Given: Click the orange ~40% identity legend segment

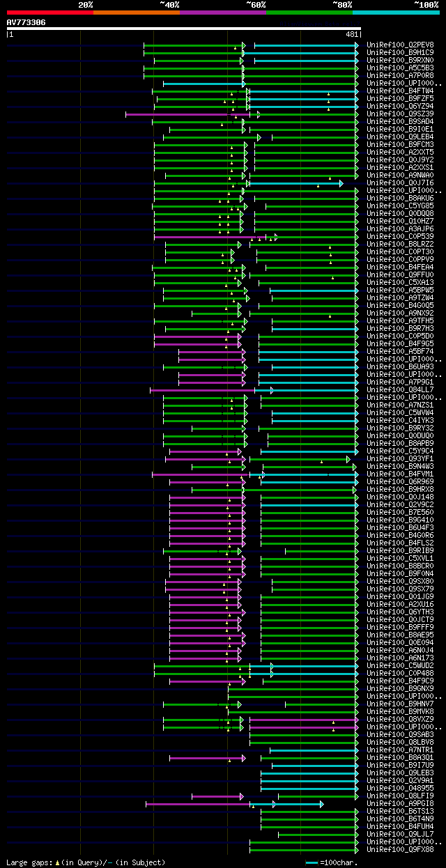Looking at the screenshot, I should pyautogui.click(x=137, y=13).
